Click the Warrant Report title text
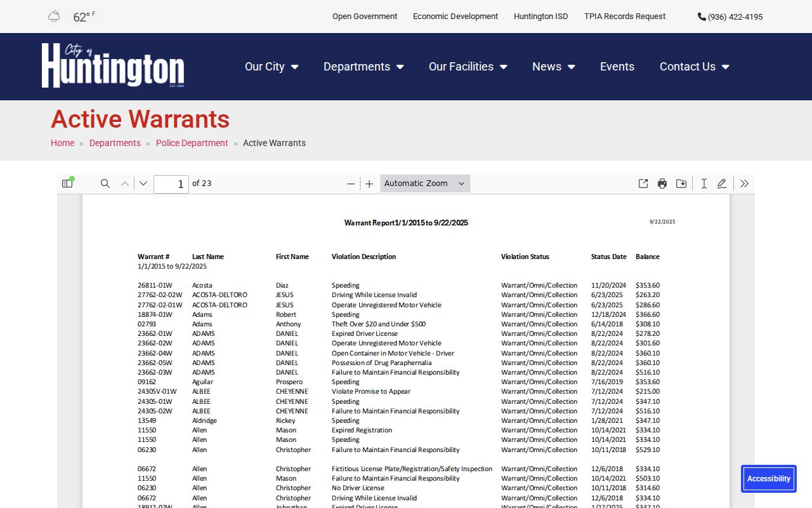The image size is (812, 508). (x=406, y=223)
